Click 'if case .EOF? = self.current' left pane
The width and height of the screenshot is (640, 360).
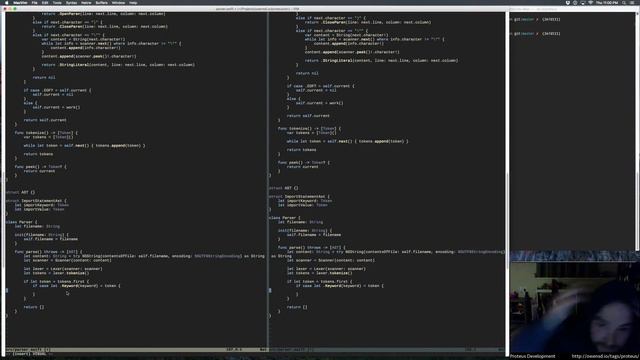tap(58, 90)
